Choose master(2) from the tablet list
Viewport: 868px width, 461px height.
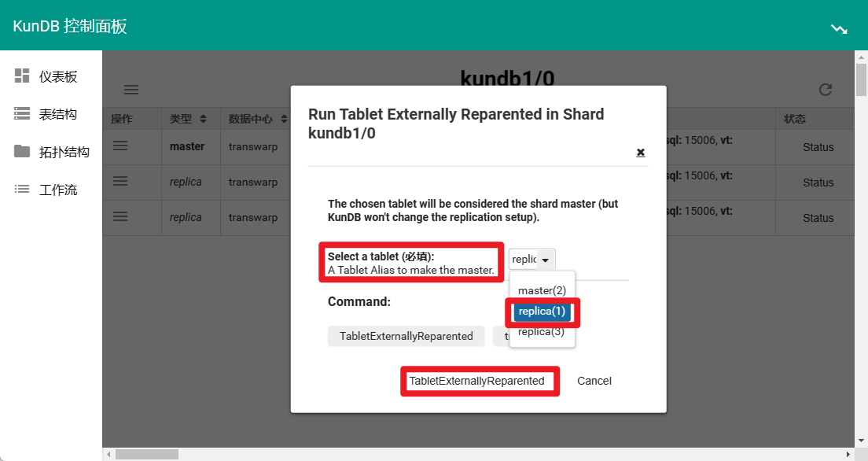(542, 290)
